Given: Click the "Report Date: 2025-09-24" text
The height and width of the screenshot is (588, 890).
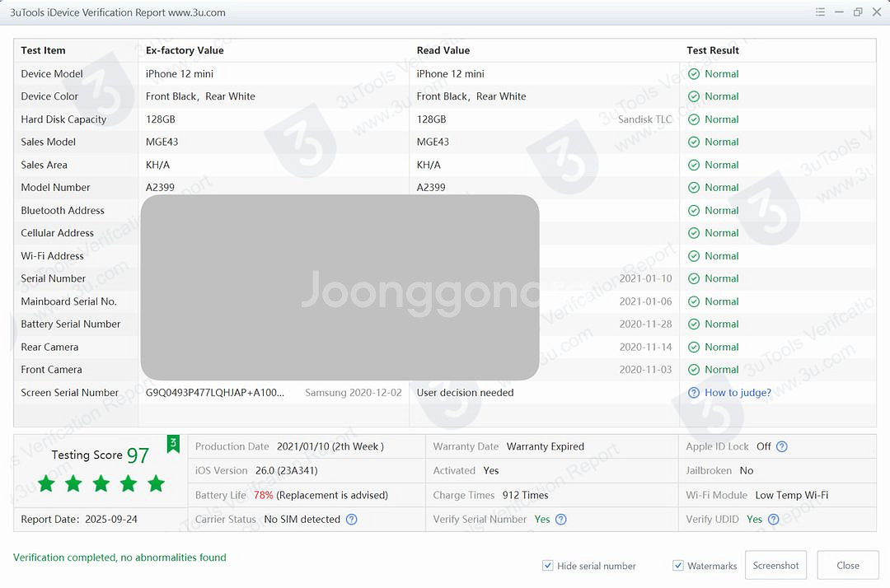Looking at the screenshot, I should [x=79, y=520].
